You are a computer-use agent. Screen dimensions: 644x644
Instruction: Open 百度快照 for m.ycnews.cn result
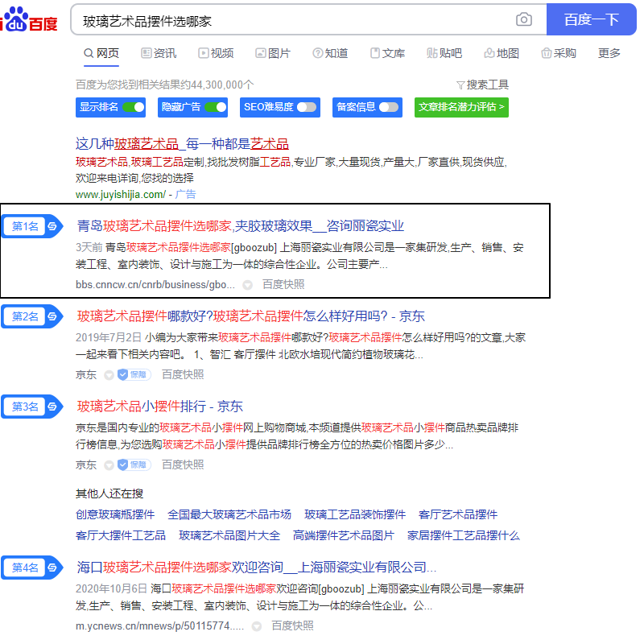(x=292, y=626)
